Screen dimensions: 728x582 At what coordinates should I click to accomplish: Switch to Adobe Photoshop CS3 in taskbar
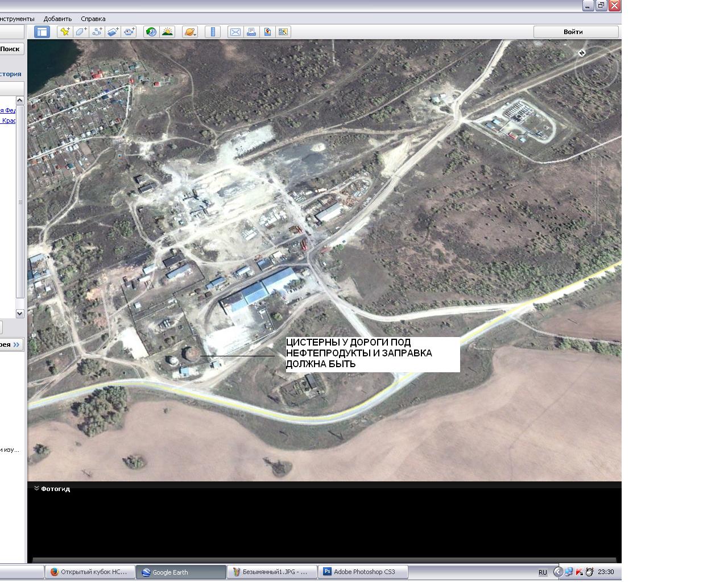(363, 572)
